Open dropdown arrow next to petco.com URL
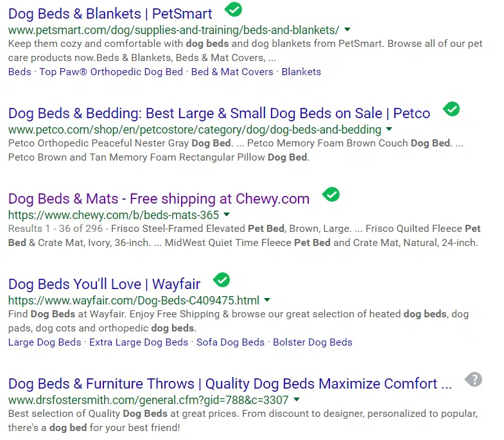Image resolution: width=504 pixels, height=440 pixels. pyautogui.click(x=389, y=130)
